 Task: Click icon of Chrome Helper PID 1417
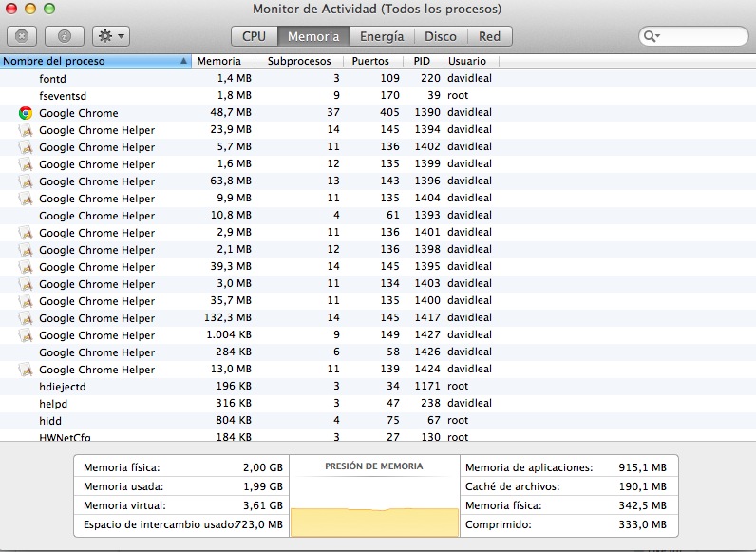click(x=26, y=318)
